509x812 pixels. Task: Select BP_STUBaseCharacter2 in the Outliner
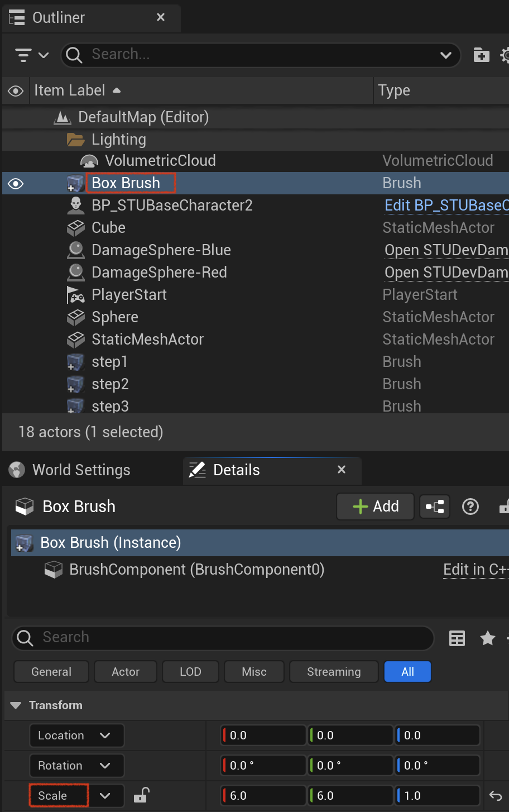click(172, 206)
